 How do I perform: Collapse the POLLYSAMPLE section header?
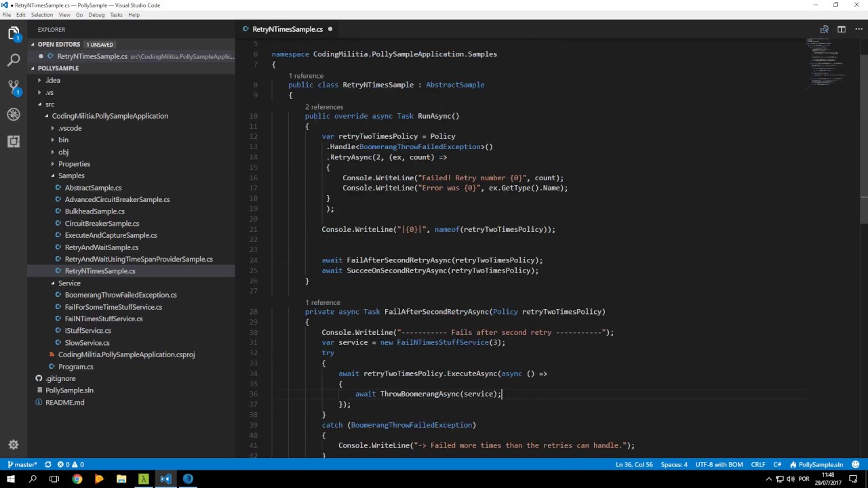click(58, 68)
